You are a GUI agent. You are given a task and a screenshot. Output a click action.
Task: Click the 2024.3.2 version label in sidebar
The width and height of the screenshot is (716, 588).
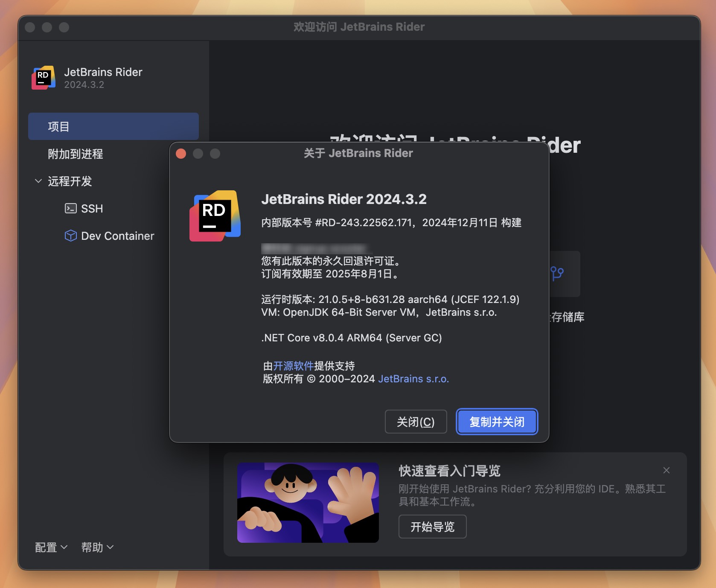pyautogui.click(x=84, y=84)
